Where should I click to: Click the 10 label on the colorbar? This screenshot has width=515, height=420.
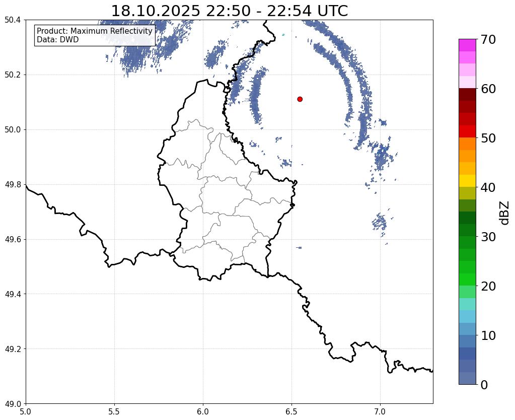pyautogui.click(x=488, y=335)
